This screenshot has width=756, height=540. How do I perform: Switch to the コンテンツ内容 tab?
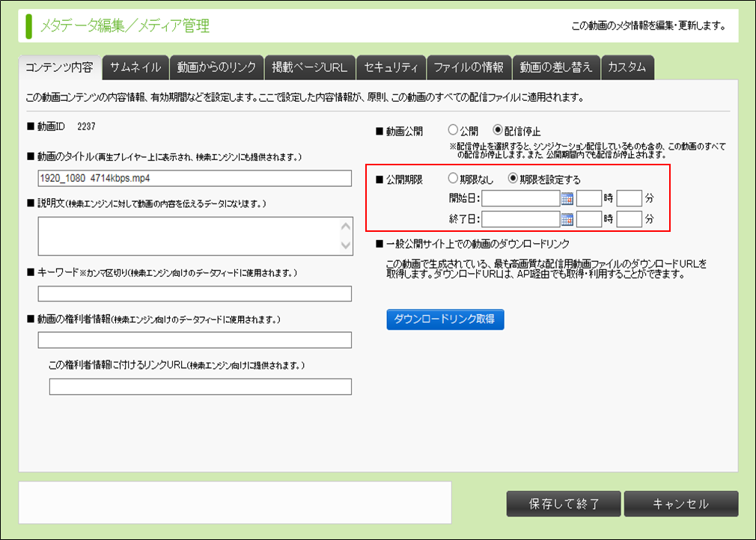point(60,67)
